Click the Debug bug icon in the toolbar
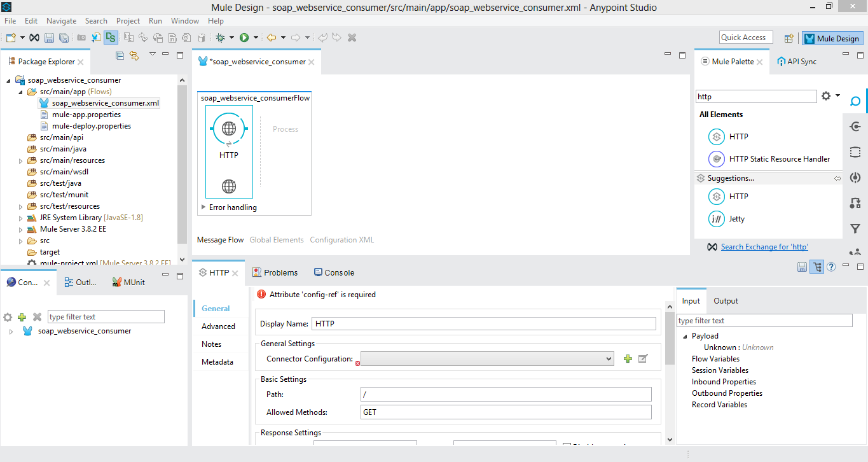This screenshot has width=868, height=462. (x=221, y=38)
